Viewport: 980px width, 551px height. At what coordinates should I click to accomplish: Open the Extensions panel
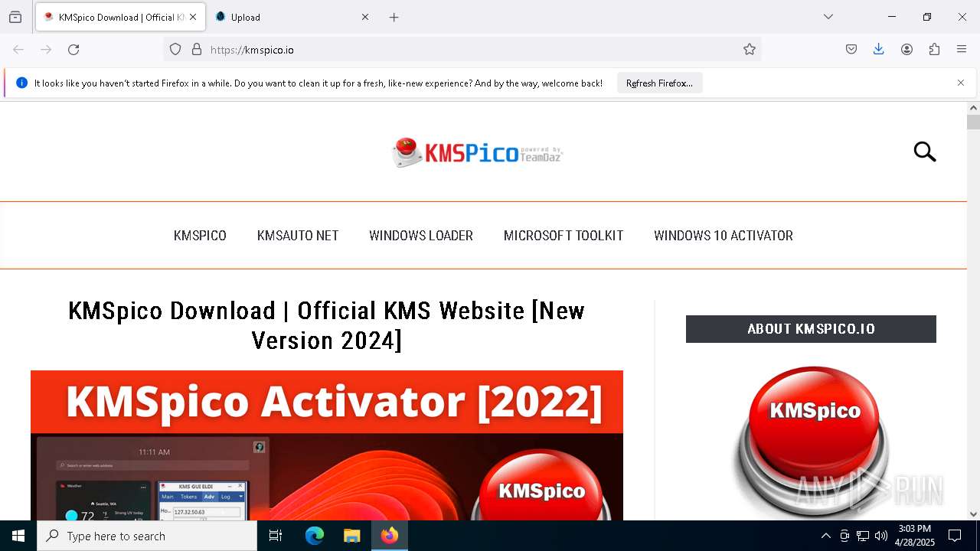[x=934, y=49]
